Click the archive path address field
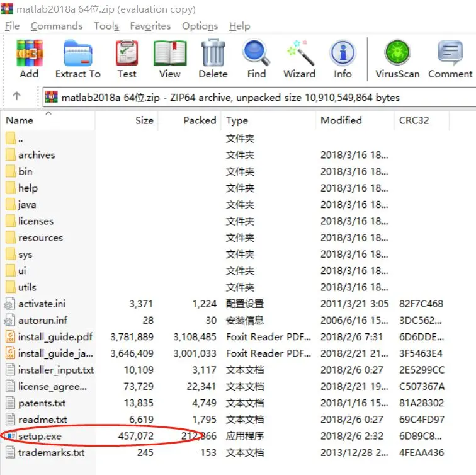This screenshot has height=475, width=476. pyautogui.click(x=259, y=97)
